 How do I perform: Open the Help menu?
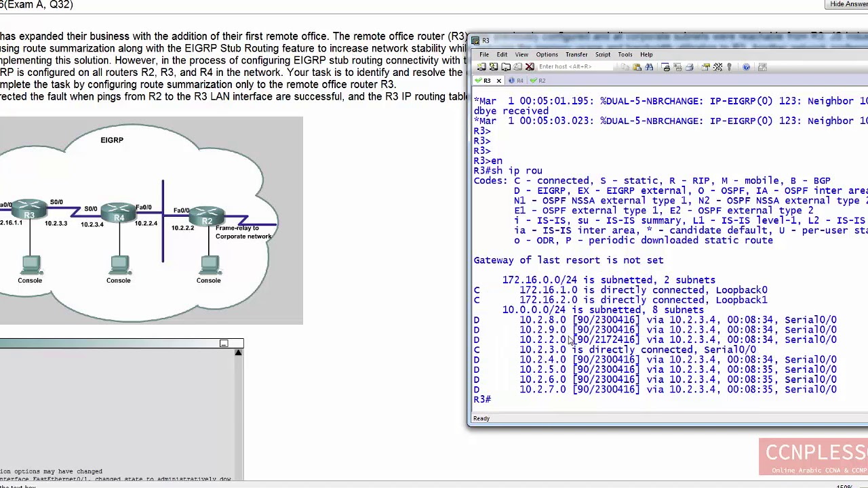[x=646, y=54]
